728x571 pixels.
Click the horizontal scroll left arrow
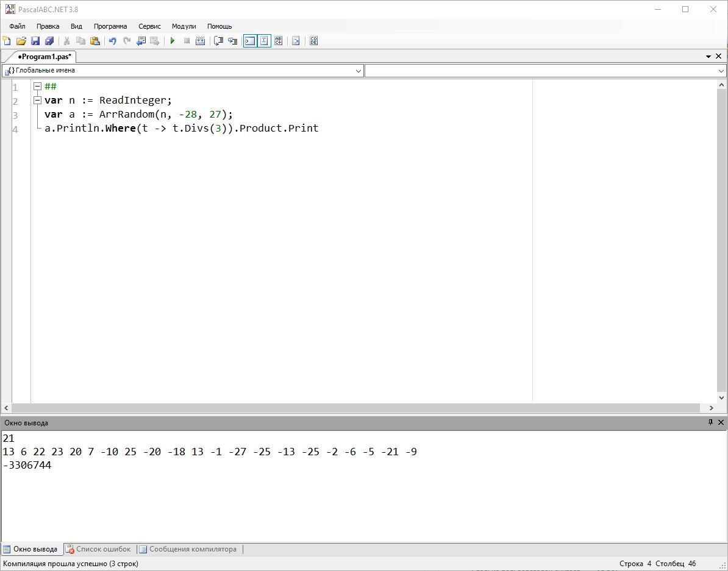[6, 408]
